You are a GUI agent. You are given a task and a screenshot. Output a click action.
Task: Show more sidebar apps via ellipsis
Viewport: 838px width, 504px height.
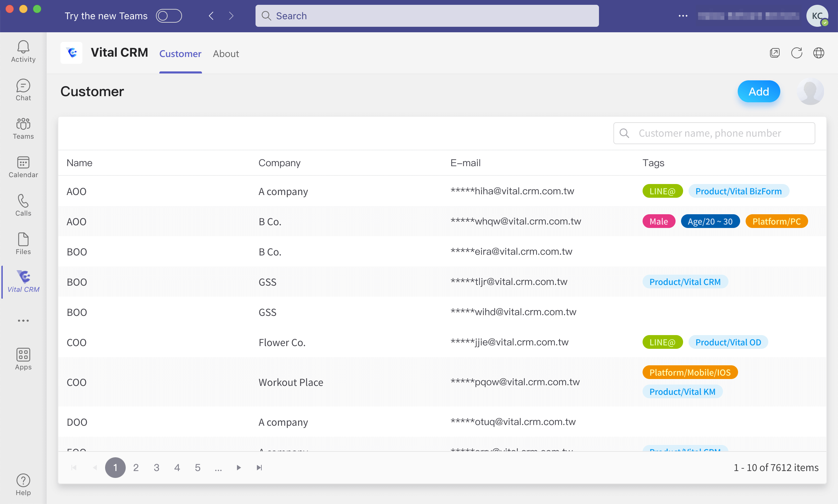(23, 321)
